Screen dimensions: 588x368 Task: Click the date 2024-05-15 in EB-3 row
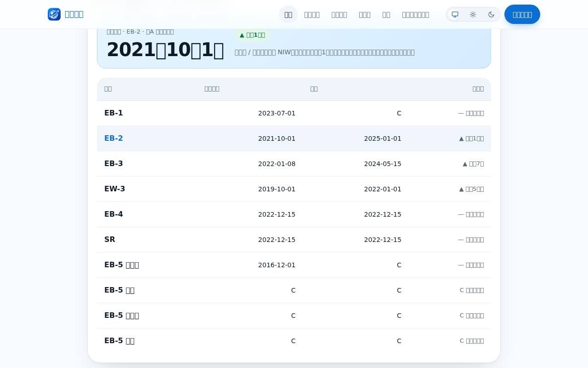click(383, 164)
